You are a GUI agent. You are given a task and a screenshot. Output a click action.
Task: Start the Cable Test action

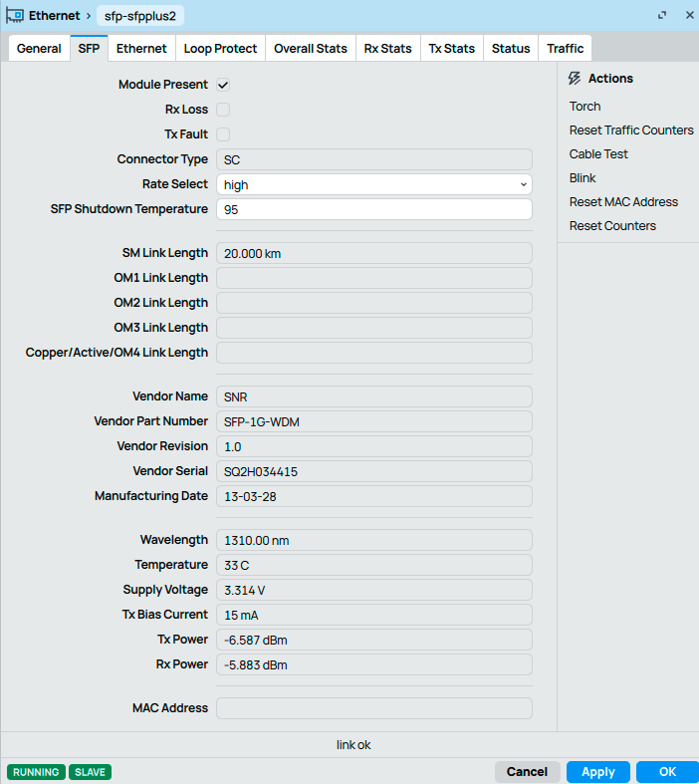tap(598, 154)
